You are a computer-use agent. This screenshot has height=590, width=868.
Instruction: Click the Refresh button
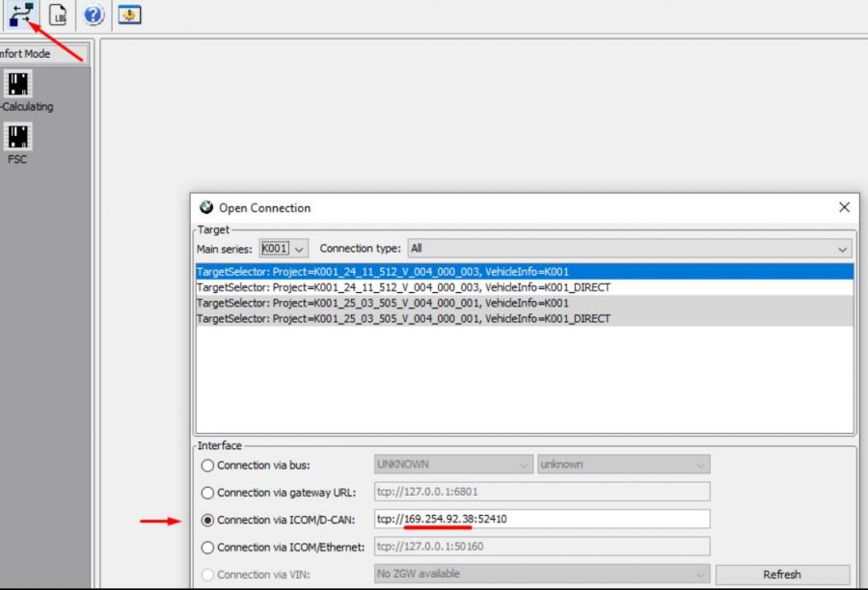point(782,575)
